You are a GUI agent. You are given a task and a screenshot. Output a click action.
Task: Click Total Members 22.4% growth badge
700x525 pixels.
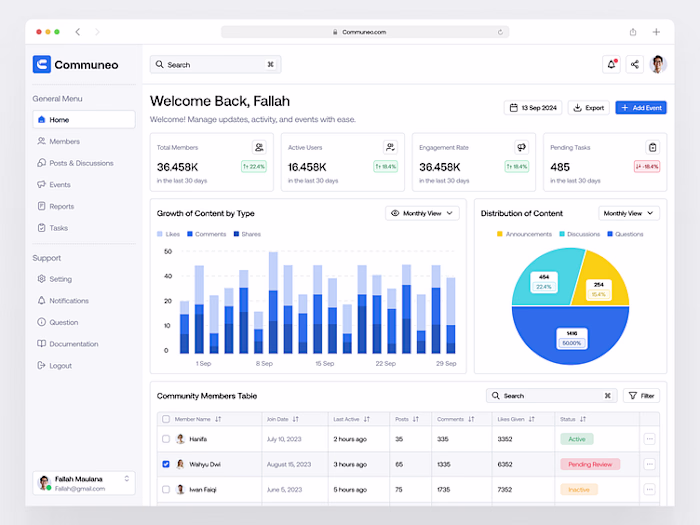(254, 167)
